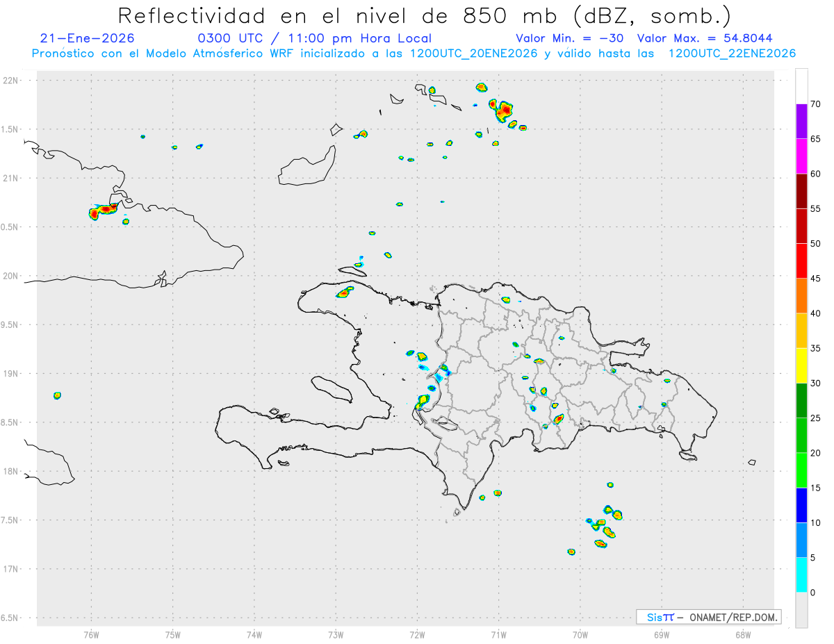Select the '1200UTC_20ENE2026' initialization time
Screen dimensions: 834x644
pos(473,53)
